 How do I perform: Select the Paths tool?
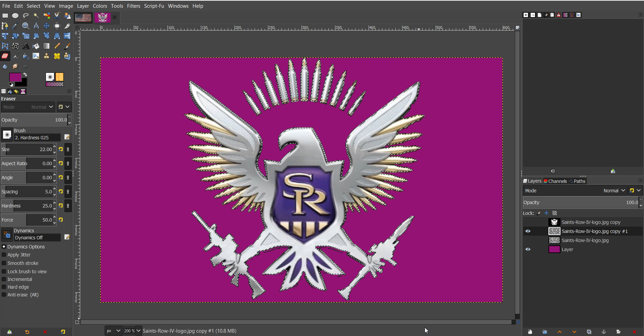5,26
